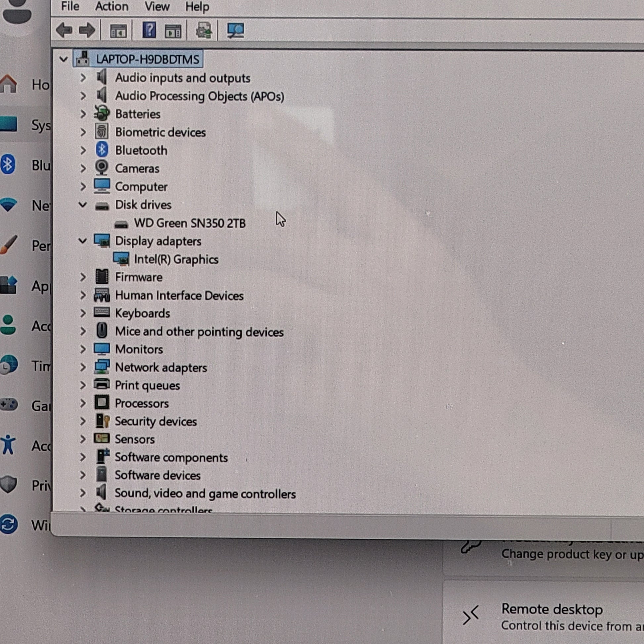Select the Intel(R) Graphics adapter
Image resolution: width=644 pixels, height=644 pixels.
(x=176, y=259)
